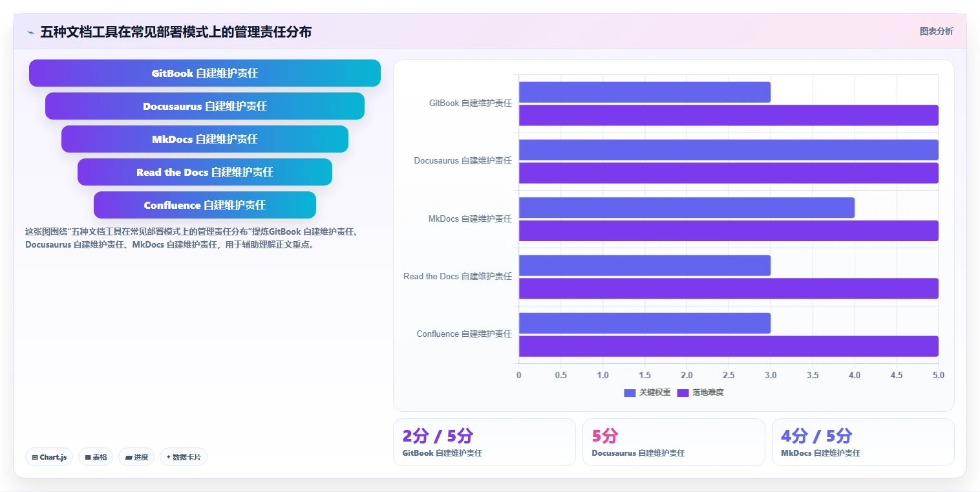Click the x-axis tick value 5.0

pyautogui.click(x=939, y=375)
